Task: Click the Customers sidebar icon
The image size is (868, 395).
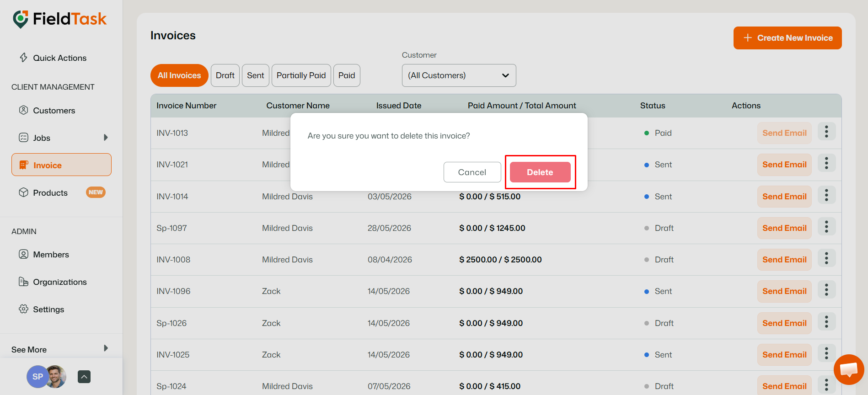Action: pos(23,110)
